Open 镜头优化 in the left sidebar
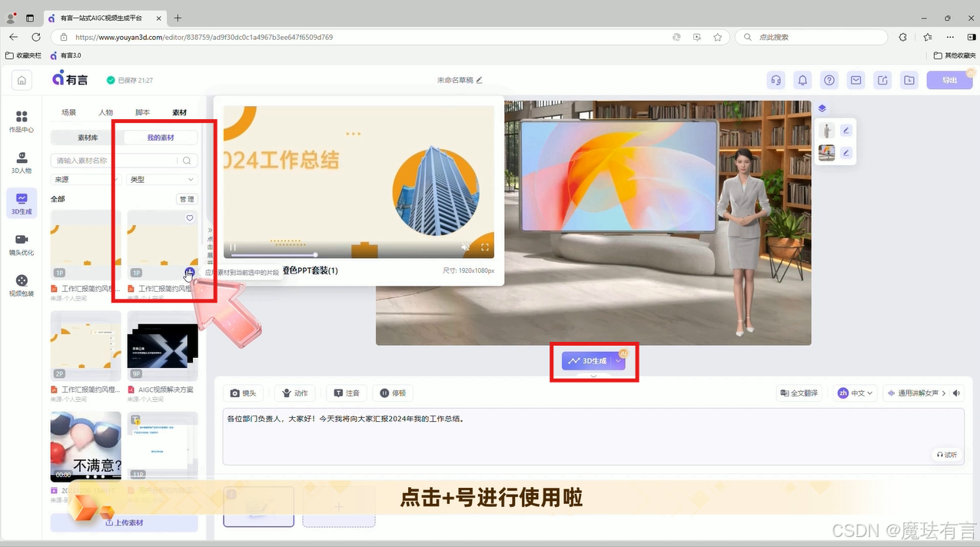 22,245
